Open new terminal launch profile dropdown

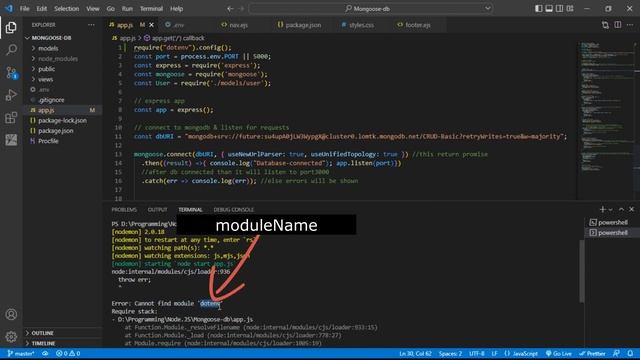pyautogui.click(x=611, y=209)
